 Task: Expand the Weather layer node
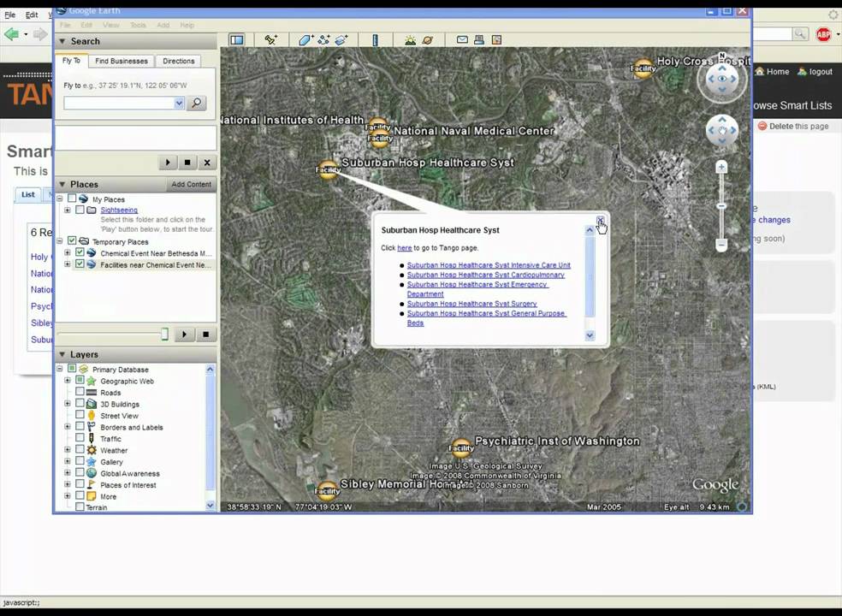(67, 449)
